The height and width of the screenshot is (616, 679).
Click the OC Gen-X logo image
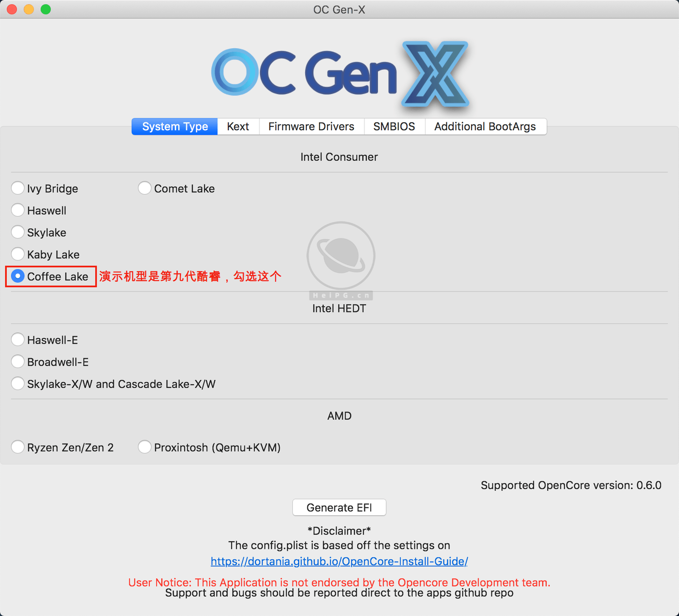click(x=339, y=73)
